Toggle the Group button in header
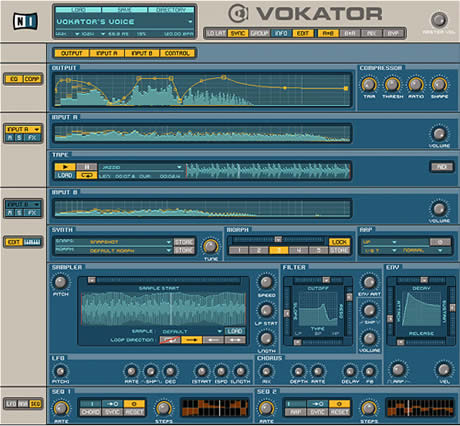The width and height of the screenshot is (460, 426). coord(259,33)
